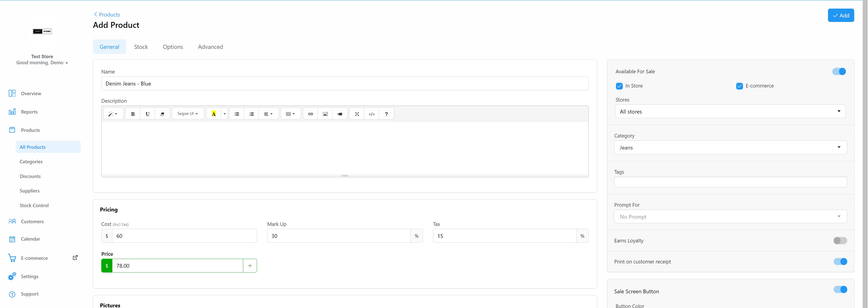Insert a video in the description
Screen dimensions: 868x308
(x=340, y=114)
